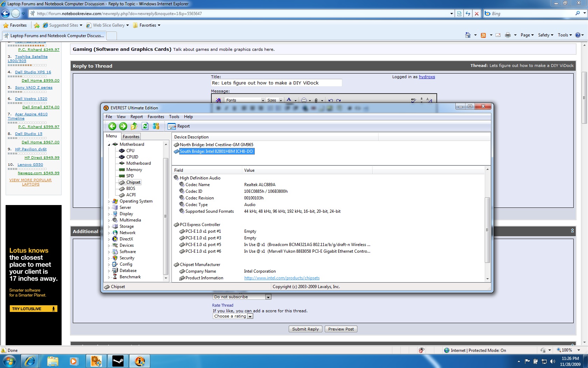Collapse the Motherboard tree node

(x=109, y=144)
